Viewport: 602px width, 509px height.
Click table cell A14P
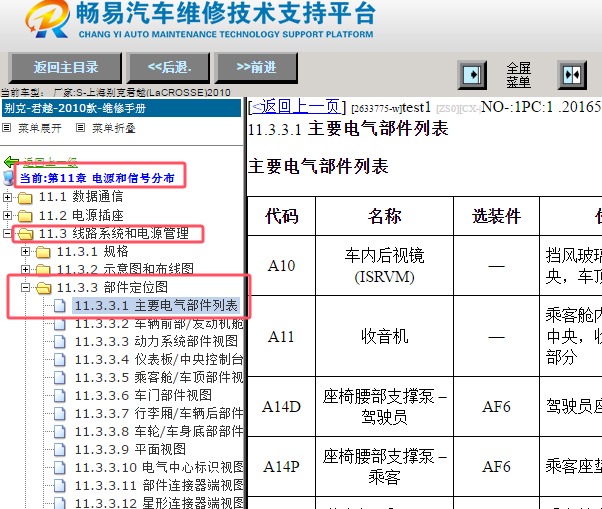281,466
